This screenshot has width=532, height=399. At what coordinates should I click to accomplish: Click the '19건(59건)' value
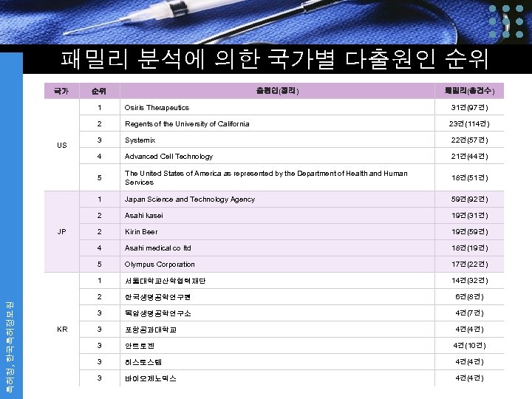tap(470, 232)
